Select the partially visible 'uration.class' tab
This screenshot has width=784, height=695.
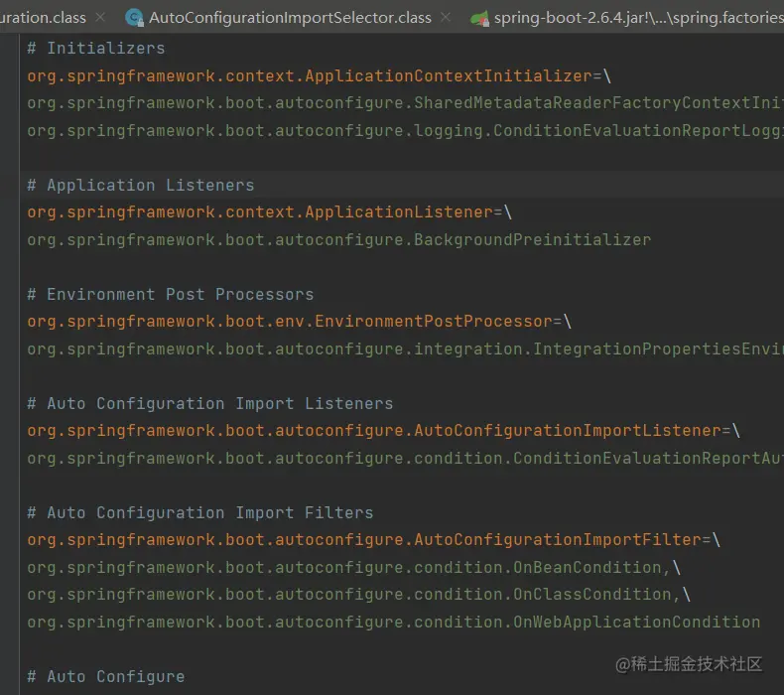(x=43, y=18)
